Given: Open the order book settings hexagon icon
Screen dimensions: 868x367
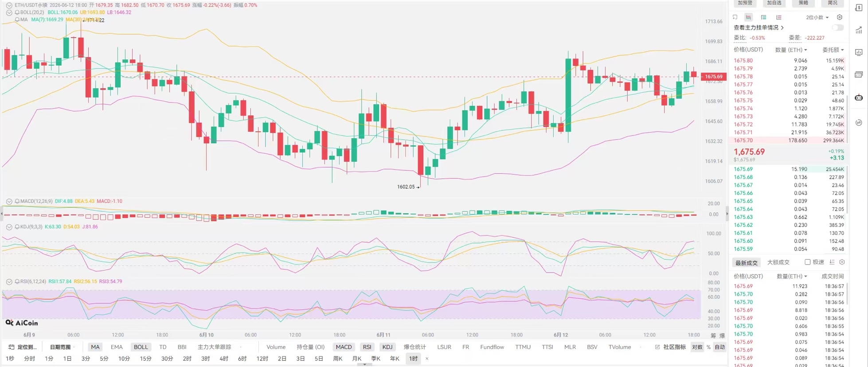Looking at the screenshot, I should (x=840, y=17).
